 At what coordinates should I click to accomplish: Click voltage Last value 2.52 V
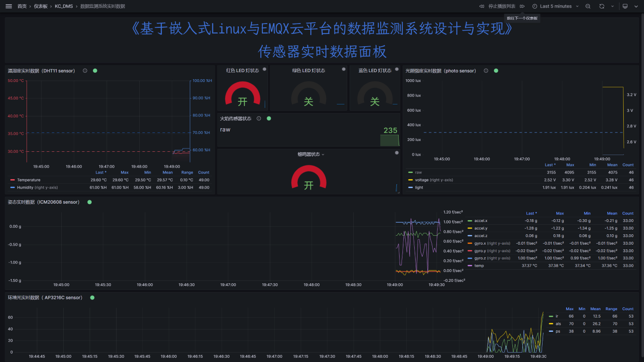pos(550,180)
